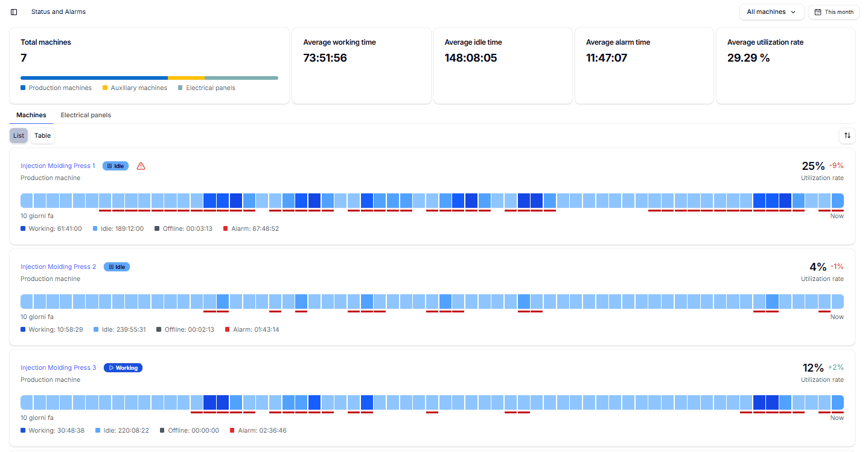Open the All machines dropdown

click(771, 11)
